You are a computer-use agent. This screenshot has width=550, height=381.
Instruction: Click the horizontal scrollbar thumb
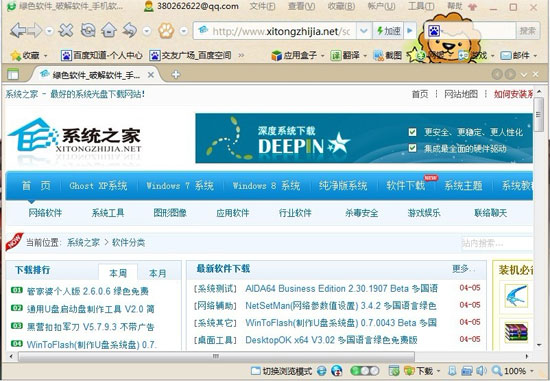point(216,356)
